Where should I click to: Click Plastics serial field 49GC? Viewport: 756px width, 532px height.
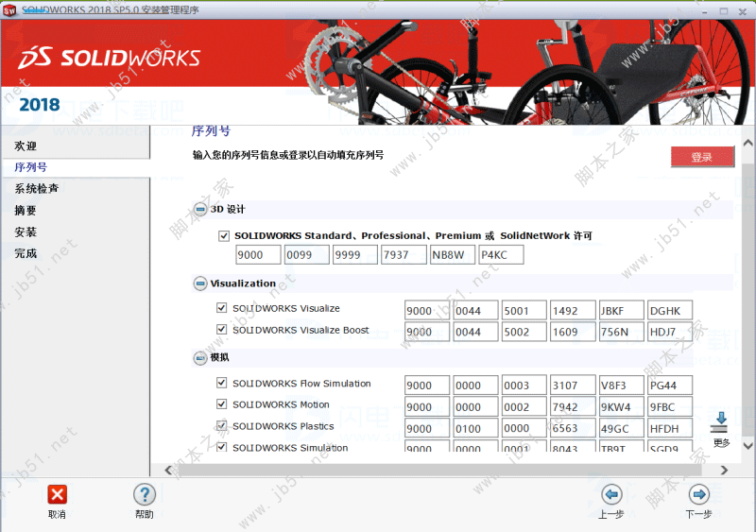click(x=622, y=428)
